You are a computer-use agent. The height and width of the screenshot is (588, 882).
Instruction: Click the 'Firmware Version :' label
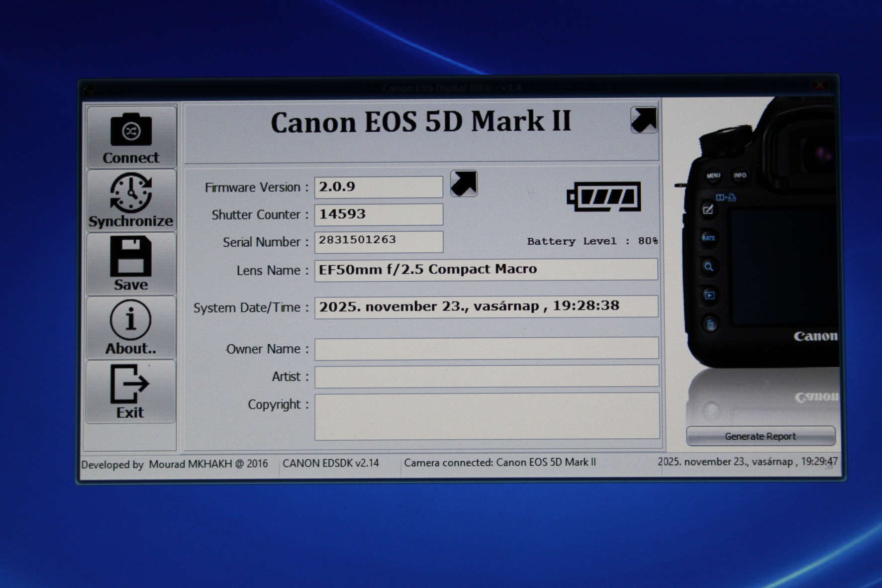tap(257, 188)
